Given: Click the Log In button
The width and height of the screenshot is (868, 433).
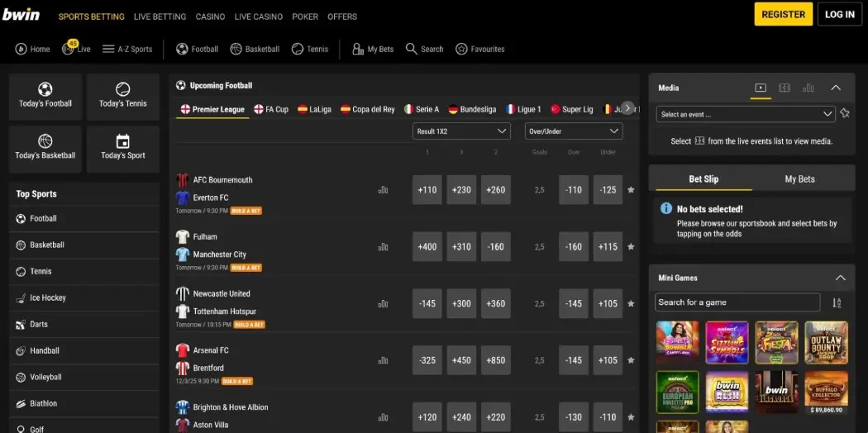Looking at the screenshot, I should [840, 14].
